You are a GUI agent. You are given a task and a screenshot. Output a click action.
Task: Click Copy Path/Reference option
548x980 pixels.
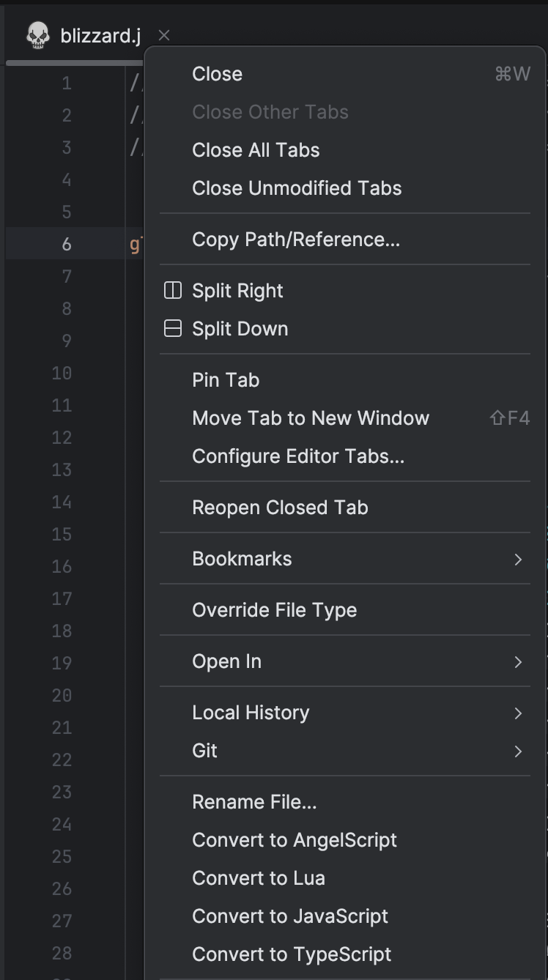point(296,240)
